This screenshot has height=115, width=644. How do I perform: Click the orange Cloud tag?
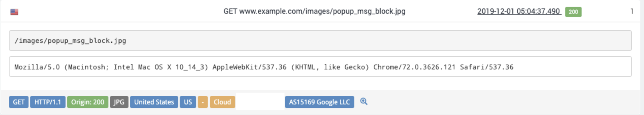222,102
